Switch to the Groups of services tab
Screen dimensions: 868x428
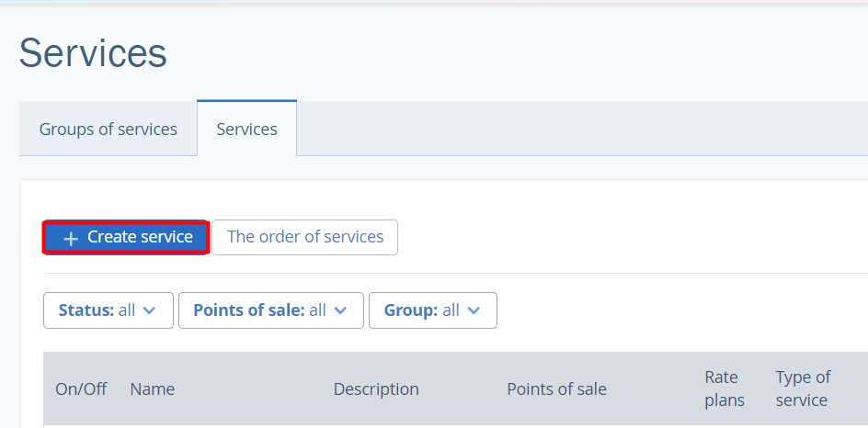point(108,129)
